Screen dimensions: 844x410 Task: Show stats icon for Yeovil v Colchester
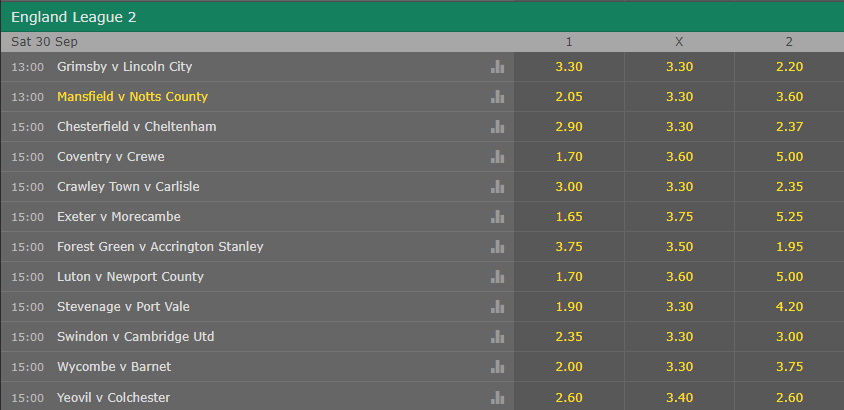tap(497, 398)
